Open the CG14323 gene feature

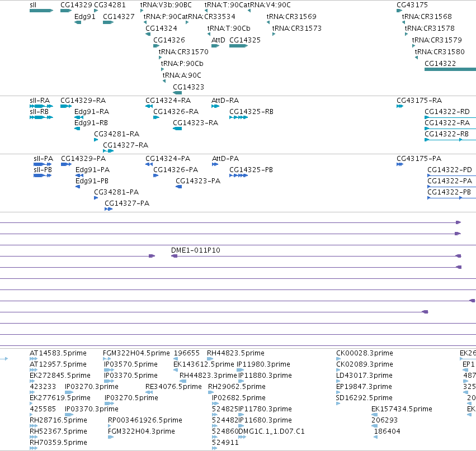[177, 93]
